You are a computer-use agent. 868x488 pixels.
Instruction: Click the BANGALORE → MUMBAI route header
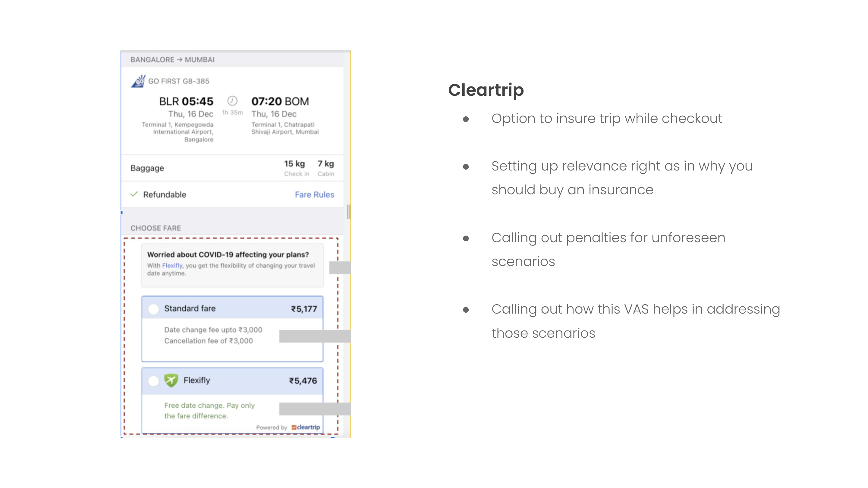pyautogui.click(x=172, y=60)
